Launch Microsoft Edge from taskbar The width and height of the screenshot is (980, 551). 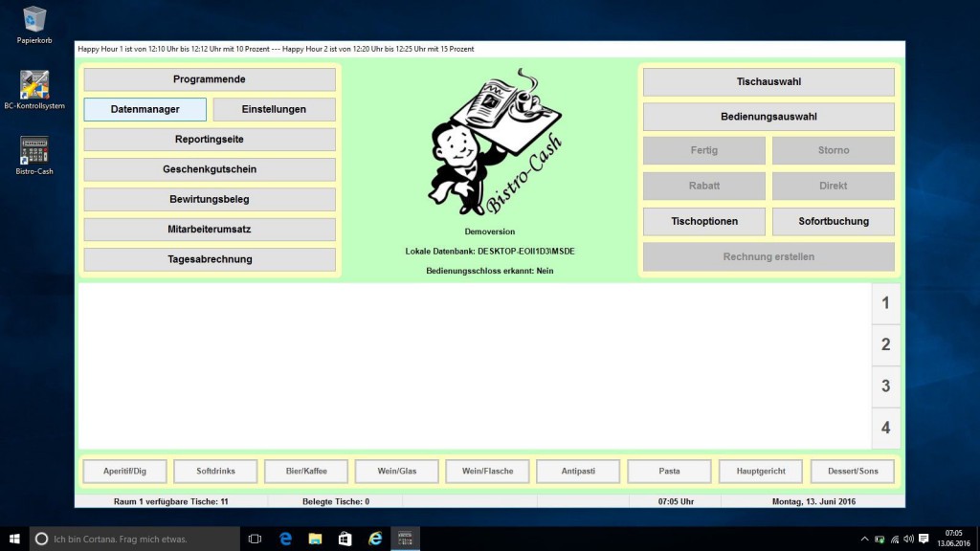(285, 539)
